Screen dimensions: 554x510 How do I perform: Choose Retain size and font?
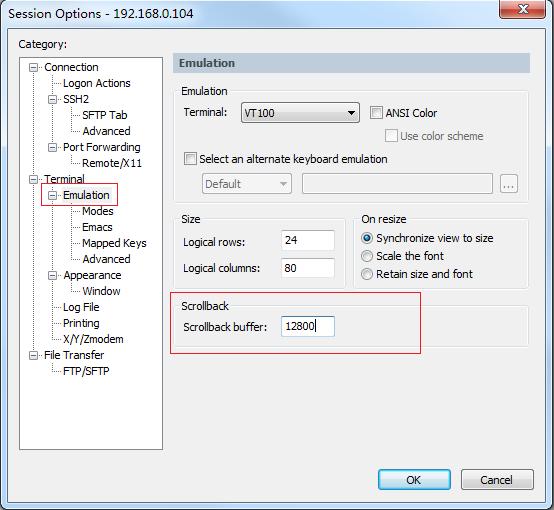367,274
